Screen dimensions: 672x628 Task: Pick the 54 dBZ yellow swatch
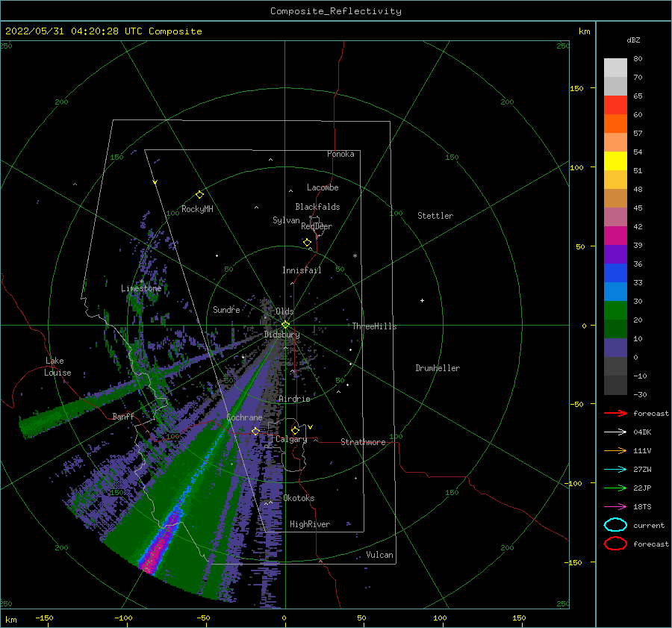tap(615, 161)
